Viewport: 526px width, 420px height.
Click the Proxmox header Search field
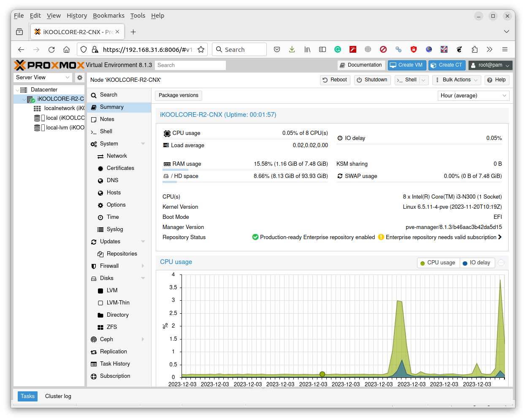(x=190, y=65)
